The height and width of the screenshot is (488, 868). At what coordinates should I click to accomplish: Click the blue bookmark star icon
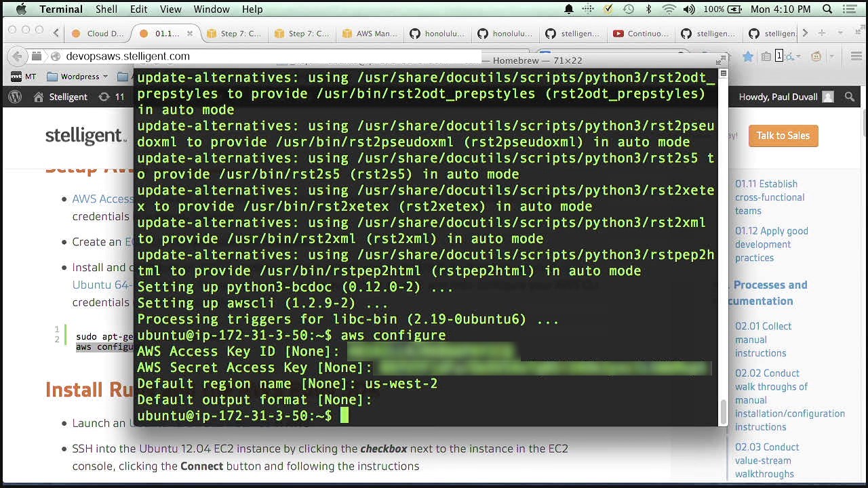point(748,56)
